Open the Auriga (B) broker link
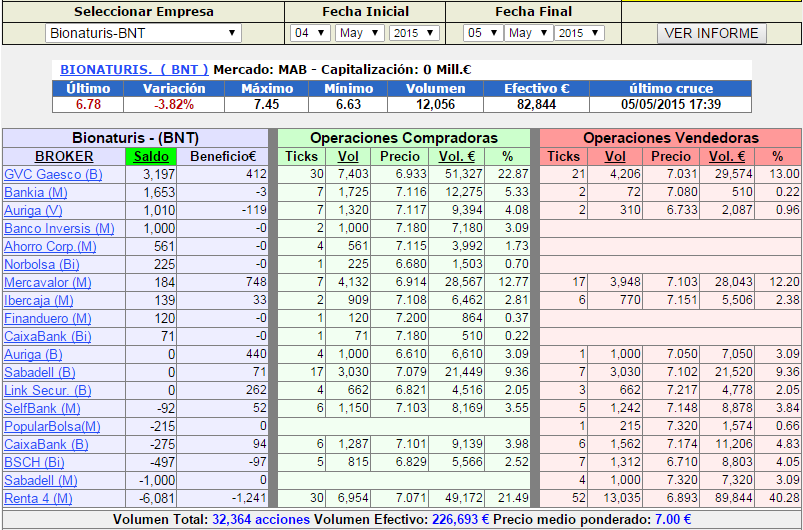Image resolution: width=803 pixels, height=530 pixels. coord(33,354)
